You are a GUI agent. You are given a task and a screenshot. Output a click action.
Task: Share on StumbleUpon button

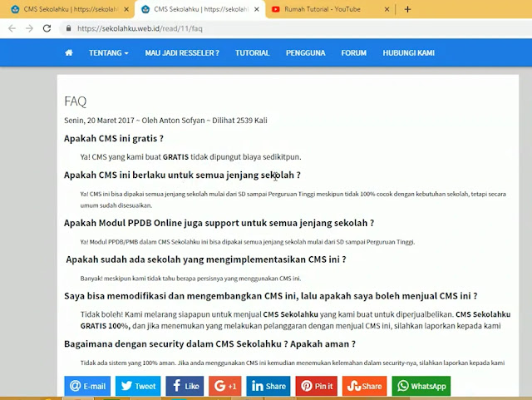[x=364, y=386]
